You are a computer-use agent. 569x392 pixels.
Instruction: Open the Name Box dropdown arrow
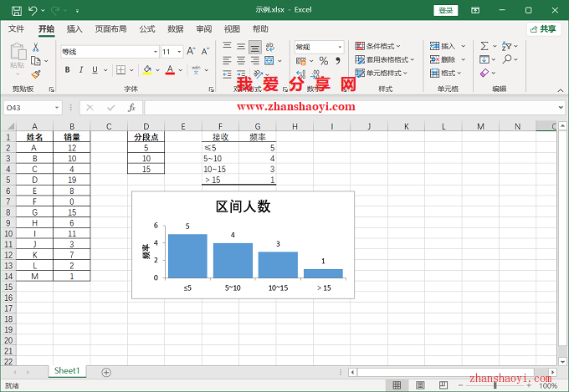pos(57,108)
